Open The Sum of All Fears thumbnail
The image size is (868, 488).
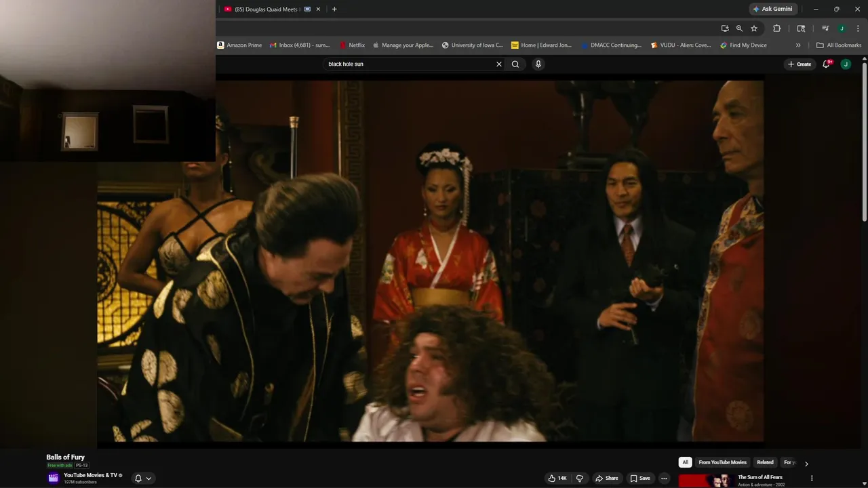tap(706, 481)
